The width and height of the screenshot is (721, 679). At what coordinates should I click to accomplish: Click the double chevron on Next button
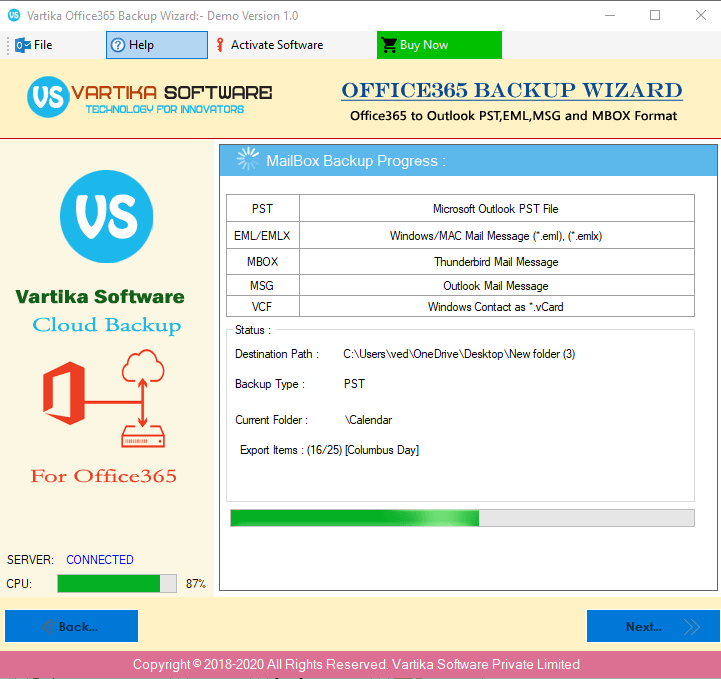pyautogui.click(x=692, y=627)
